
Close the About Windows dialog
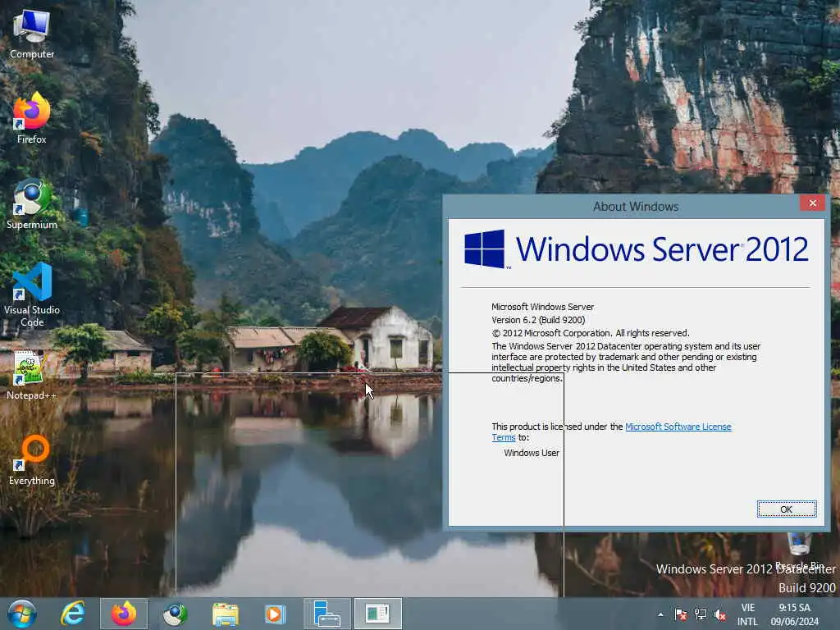pos(812,203)
